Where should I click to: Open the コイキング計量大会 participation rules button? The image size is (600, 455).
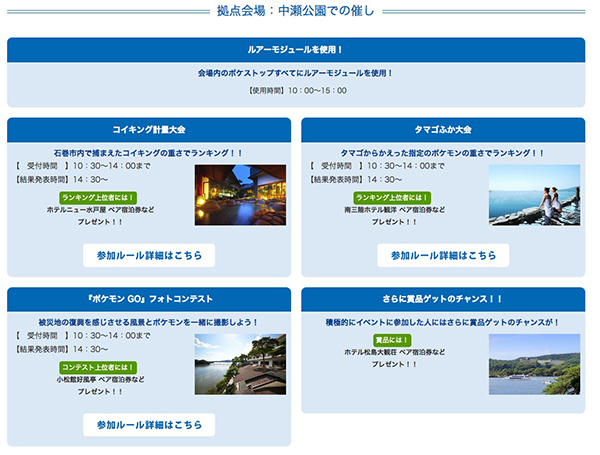point(149,255)
